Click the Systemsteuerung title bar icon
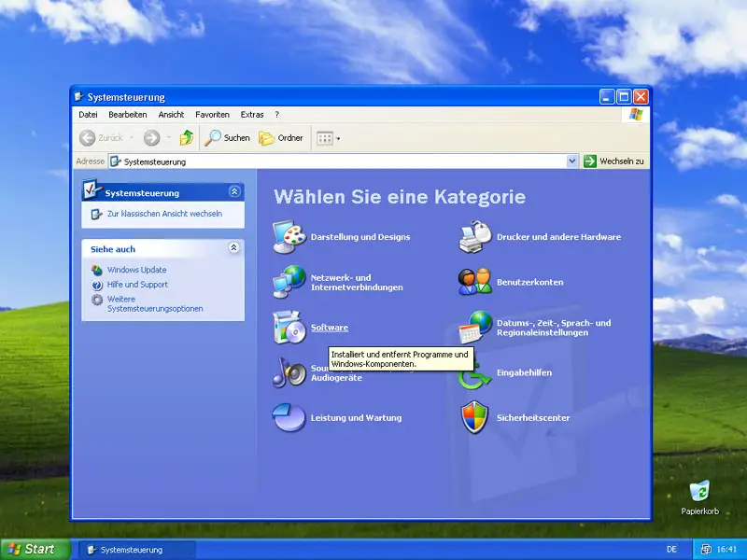Screen dimensions: 747x560 (79, 97)
